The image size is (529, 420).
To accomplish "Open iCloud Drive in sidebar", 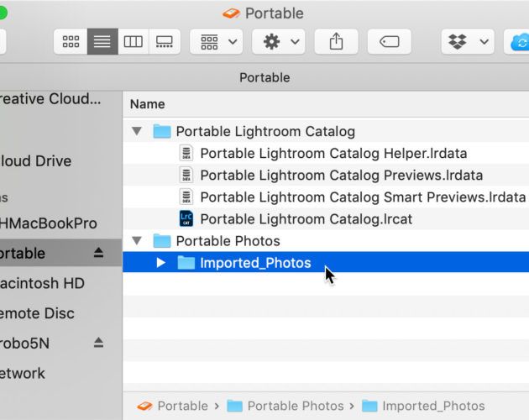I will (35, 161).
